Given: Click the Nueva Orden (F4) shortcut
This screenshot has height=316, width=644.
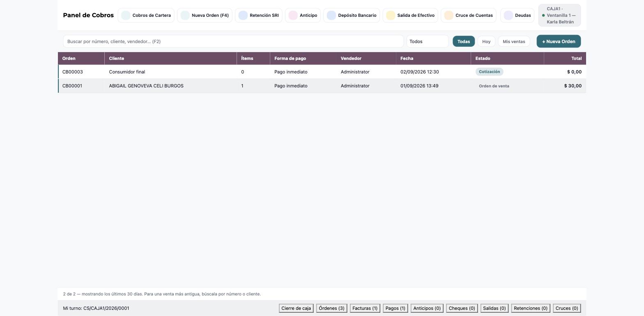Looking at the screenshot, I should (x=205, y=15).
